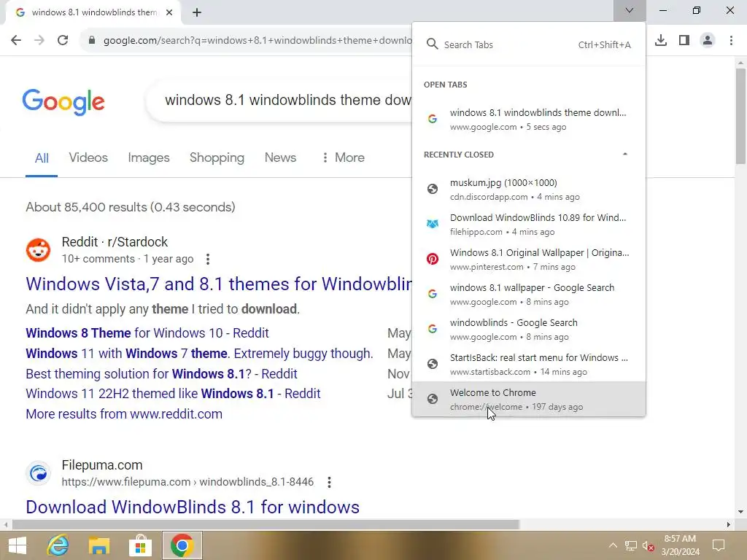The width and height of the screenshot is (747, 560).
Task: Click Chrome icon on taskbar
Action: [182, 545]
